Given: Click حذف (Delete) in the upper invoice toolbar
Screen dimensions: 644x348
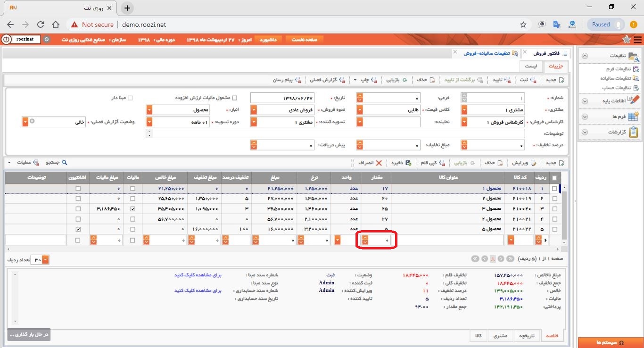Looking at the screenshot, I should click(x=426, y=80).
